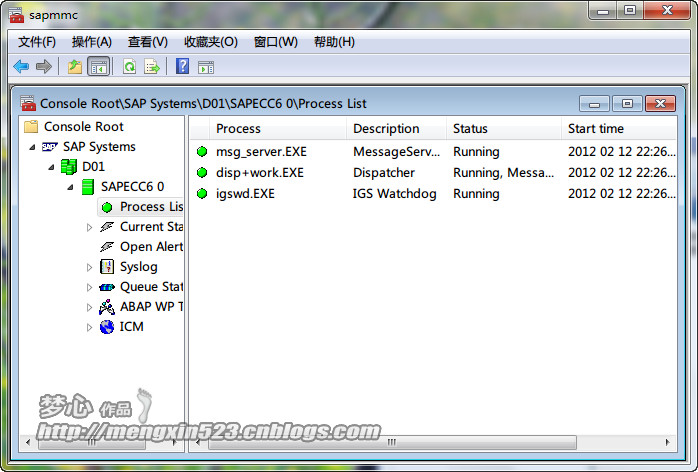698x472 pixels.
Task: Click the Refresh toolbar icon
Action: [130, 67]
